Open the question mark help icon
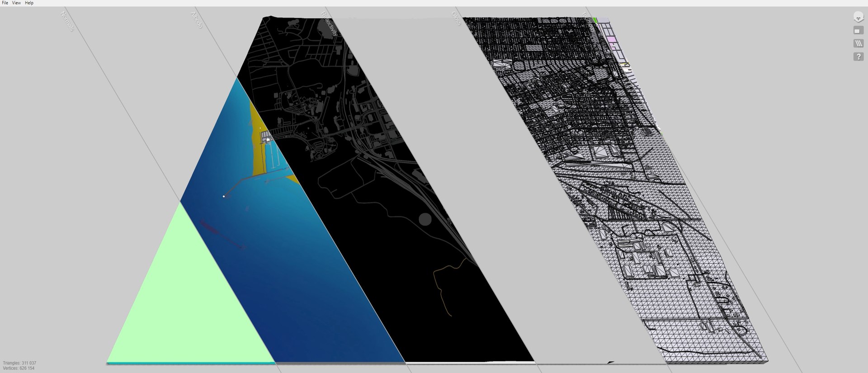This screenshot has height=373, width=868. [x=858, y=57]
